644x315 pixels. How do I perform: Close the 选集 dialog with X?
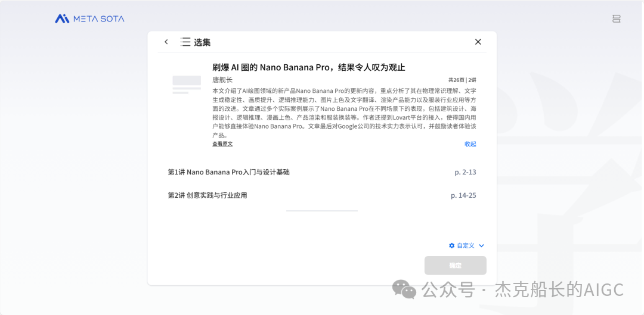(478, 42)
